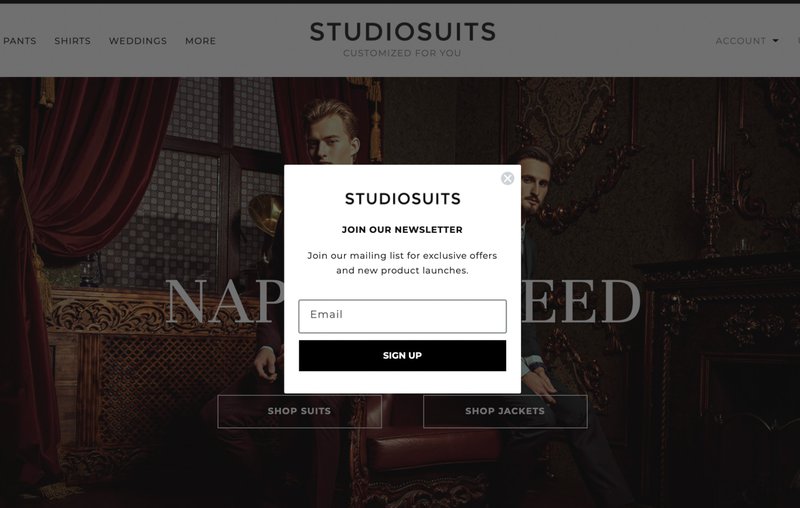Open the PANTS category
This screenshot has height=508, width=800.
pos(19,41)
